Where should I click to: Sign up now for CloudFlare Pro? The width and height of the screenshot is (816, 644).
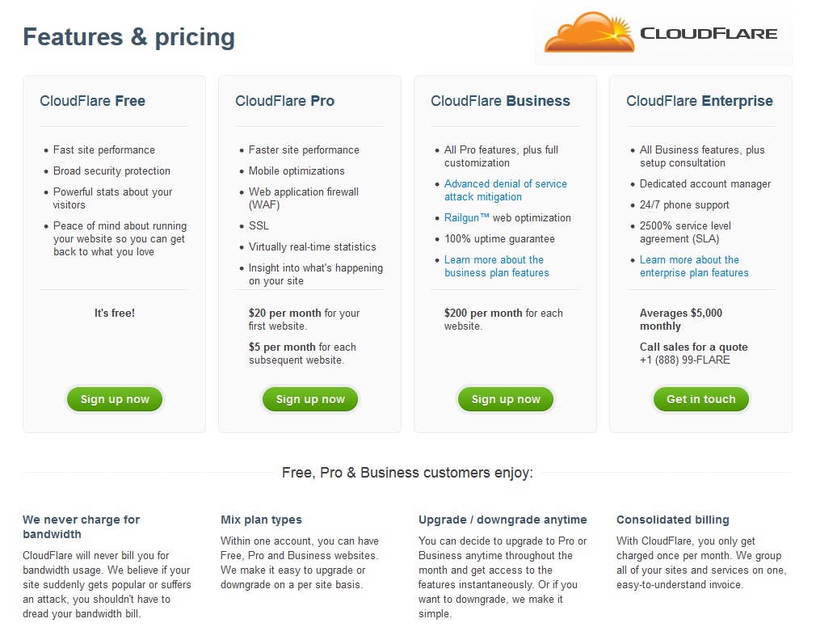click(x=310, y=399)
